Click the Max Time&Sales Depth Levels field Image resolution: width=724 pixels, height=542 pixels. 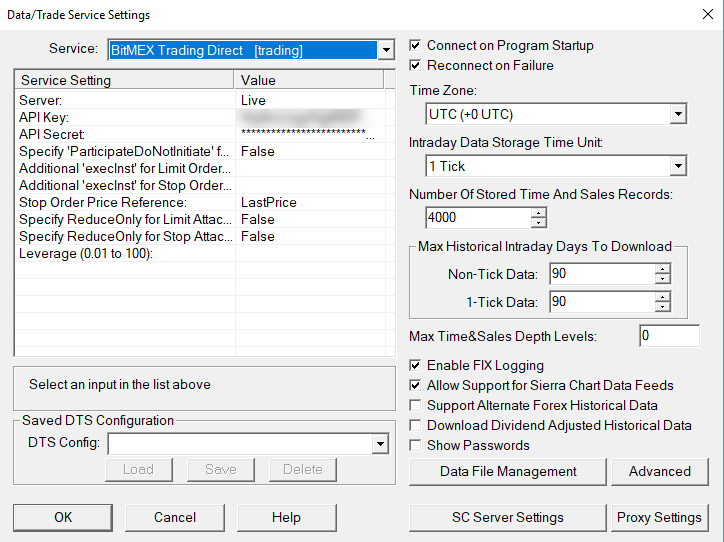669,336
